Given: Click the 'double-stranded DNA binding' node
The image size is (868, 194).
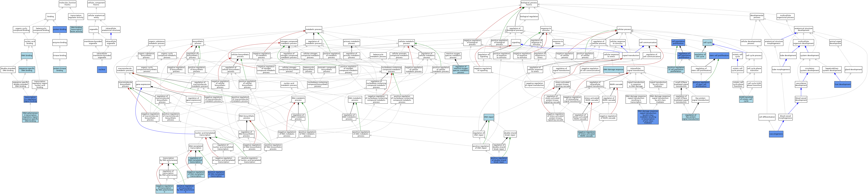Looking at the screenshot, I should pyautogui.click(x=8, y=69).
